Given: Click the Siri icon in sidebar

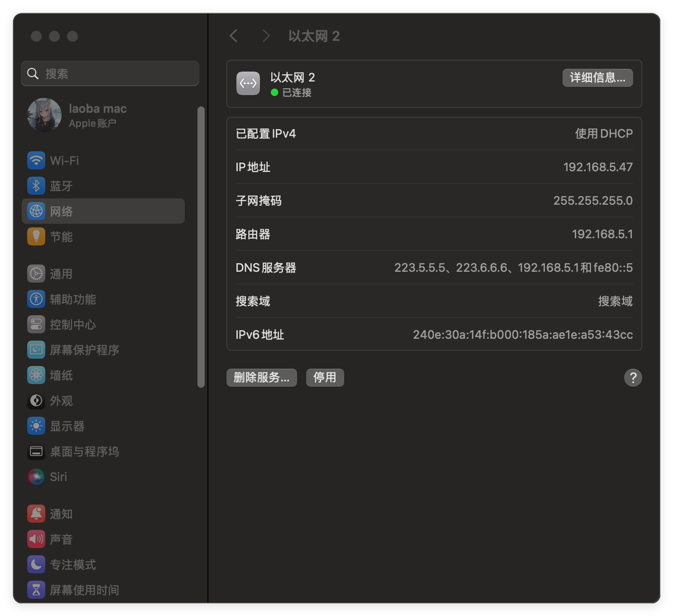Looking at the screenshot, I should coord(36,476).
